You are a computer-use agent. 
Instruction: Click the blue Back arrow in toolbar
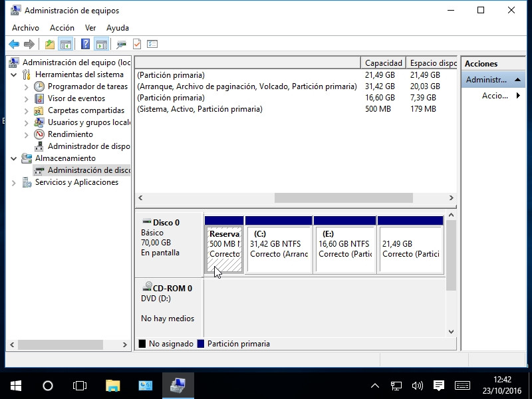pos(13,45)
